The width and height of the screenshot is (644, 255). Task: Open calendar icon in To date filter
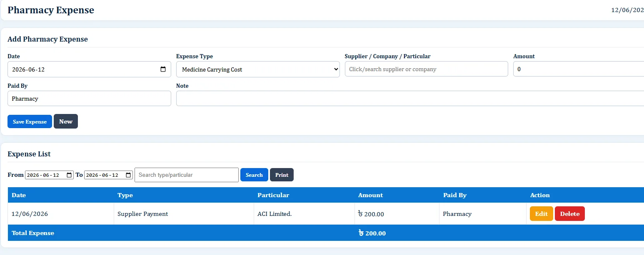coord(128,175)
